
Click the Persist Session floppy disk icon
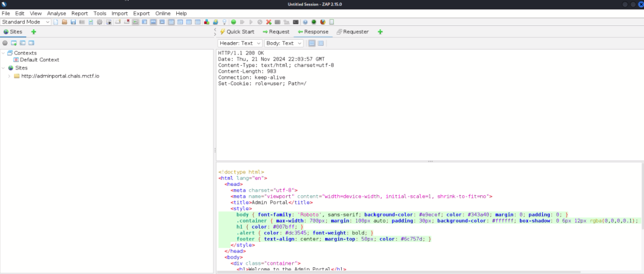[x=73, y=22]
